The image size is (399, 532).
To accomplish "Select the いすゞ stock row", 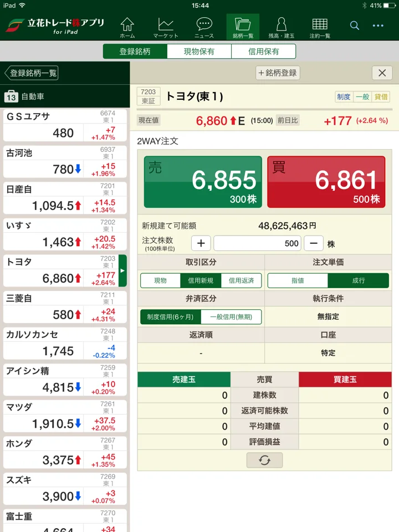I will (x=65, y=234).
